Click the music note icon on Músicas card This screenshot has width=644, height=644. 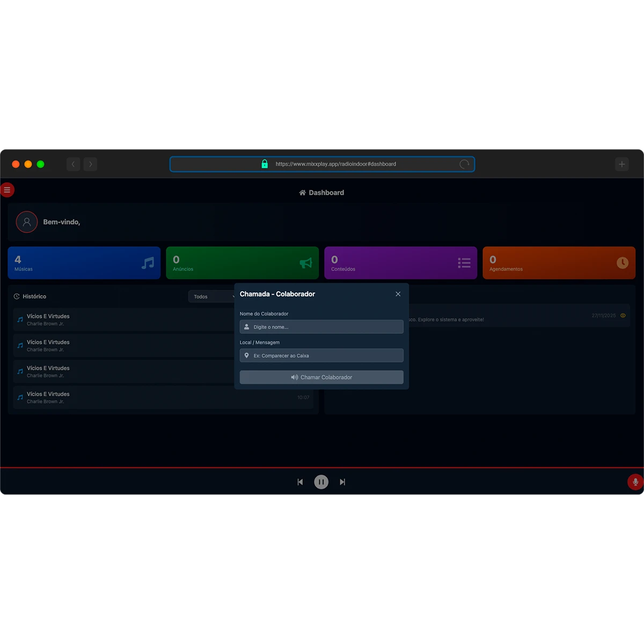click(147, 263)
